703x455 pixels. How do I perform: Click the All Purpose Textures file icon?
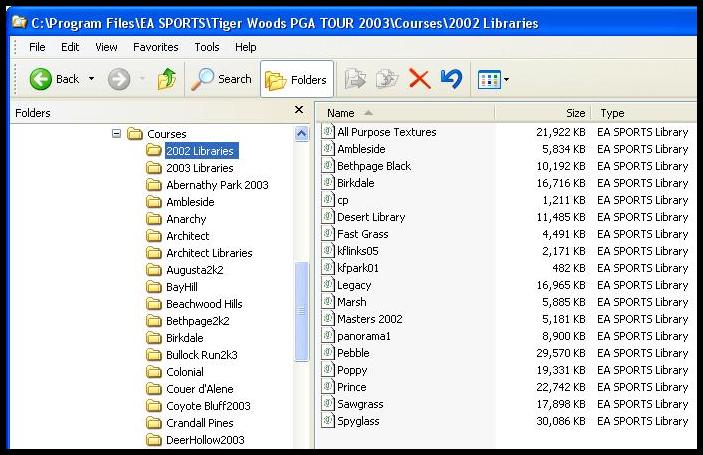point(328,132)
